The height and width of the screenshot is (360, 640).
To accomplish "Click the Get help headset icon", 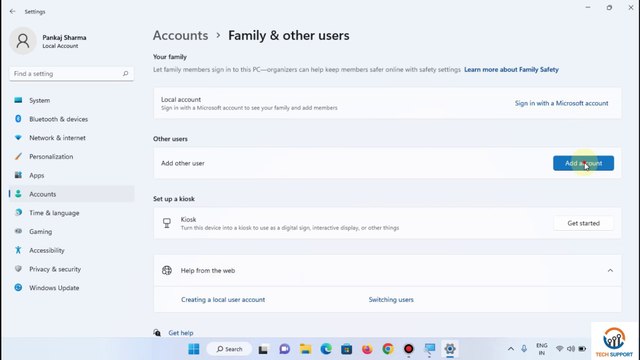I will pos(157,333).
